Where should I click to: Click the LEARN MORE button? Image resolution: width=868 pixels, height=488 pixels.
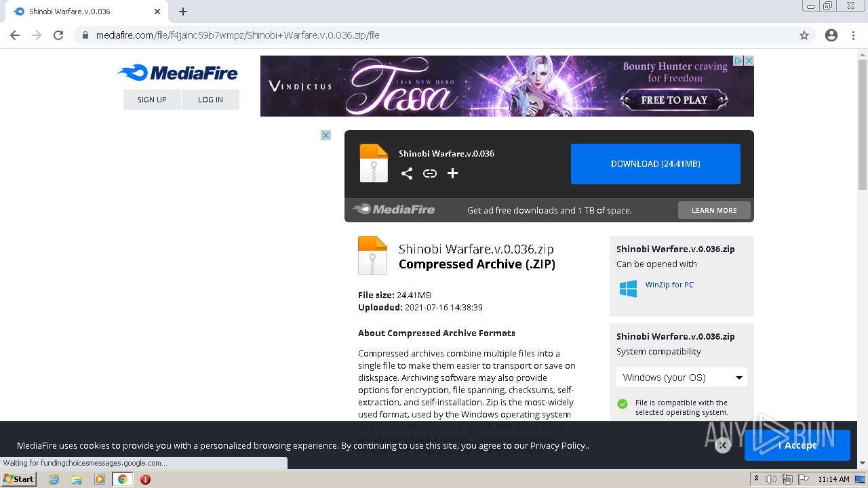pyautogui.click(x=714, y=210)
